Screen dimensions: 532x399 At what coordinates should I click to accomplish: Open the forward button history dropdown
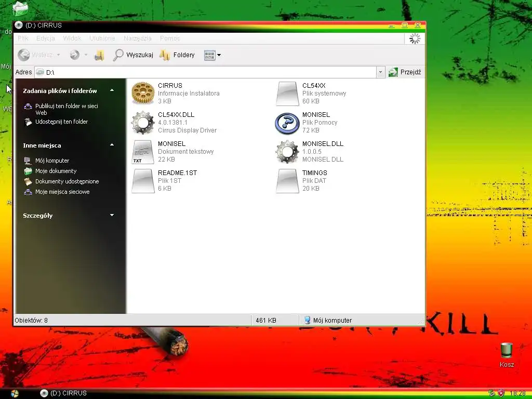(86, 55)
